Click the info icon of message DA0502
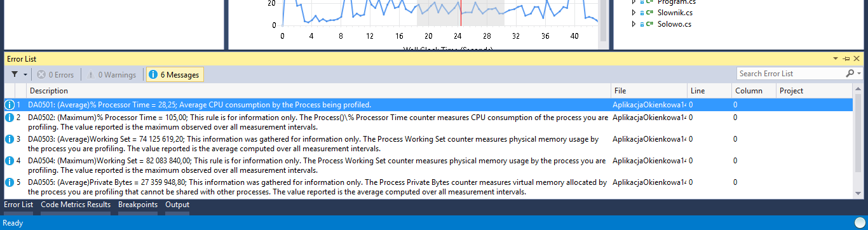The image size is (868, 230). [x=10, y=118]
